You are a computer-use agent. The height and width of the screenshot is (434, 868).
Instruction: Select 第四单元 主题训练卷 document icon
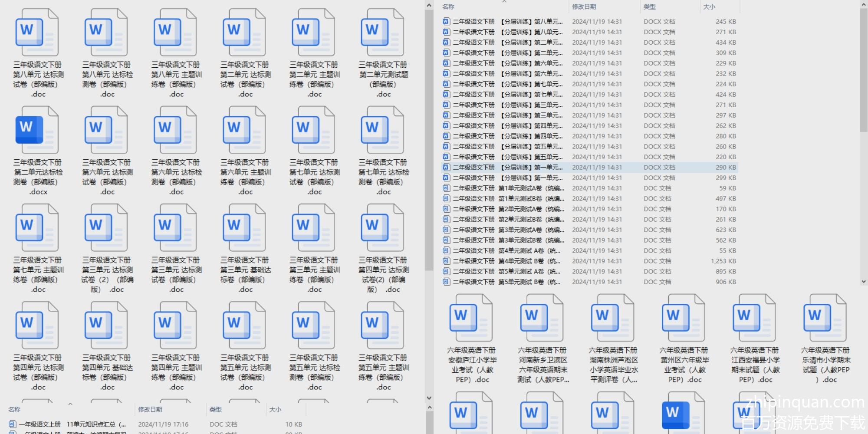[x=175, y=325]
